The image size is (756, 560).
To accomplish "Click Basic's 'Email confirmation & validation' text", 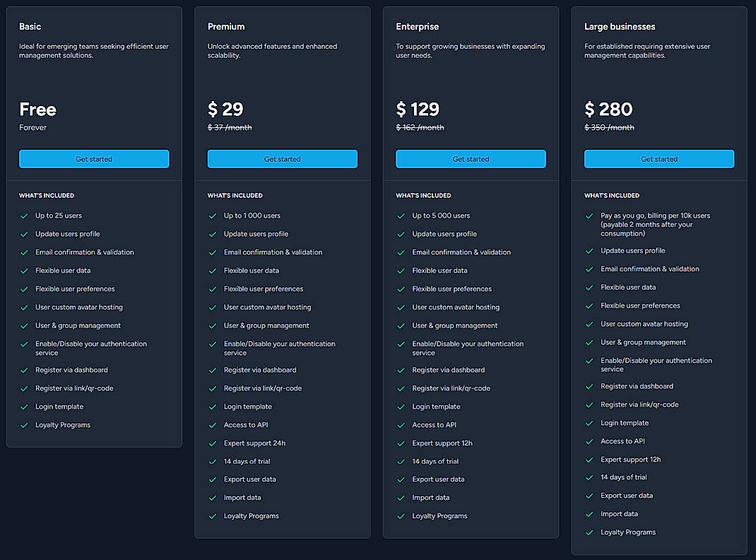I will click(84, 252).
